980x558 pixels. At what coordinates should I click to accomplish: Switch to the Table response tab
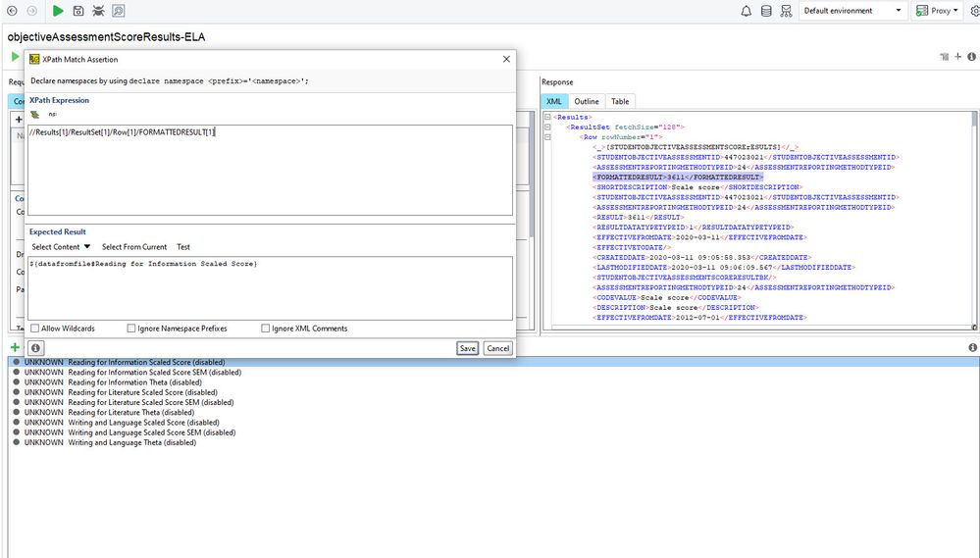[x=620, y=101]
